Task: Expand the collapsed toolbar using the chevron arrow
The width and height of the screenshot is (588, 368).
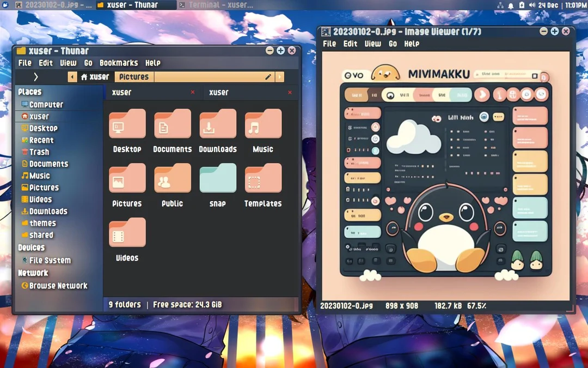Action: pyautogui.click(x=35, y=77)
